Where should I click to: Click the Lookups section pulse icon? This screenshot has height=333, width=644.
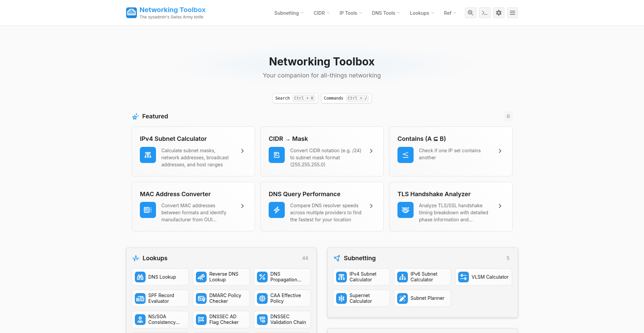click(x=136, y=258)
